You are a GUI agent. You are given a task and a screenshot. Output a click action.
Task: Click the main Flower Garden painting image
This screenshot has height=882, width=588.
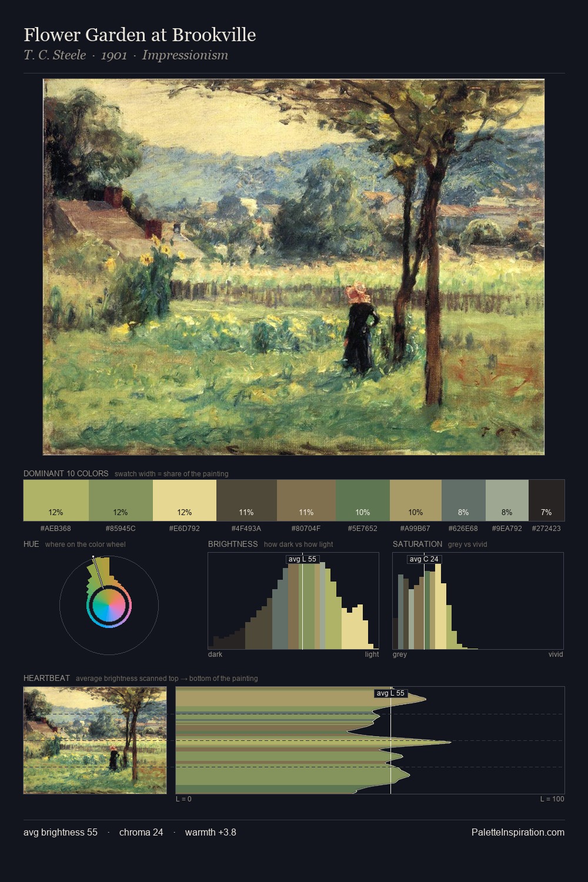pyautogui.click(x=293, y=267)
